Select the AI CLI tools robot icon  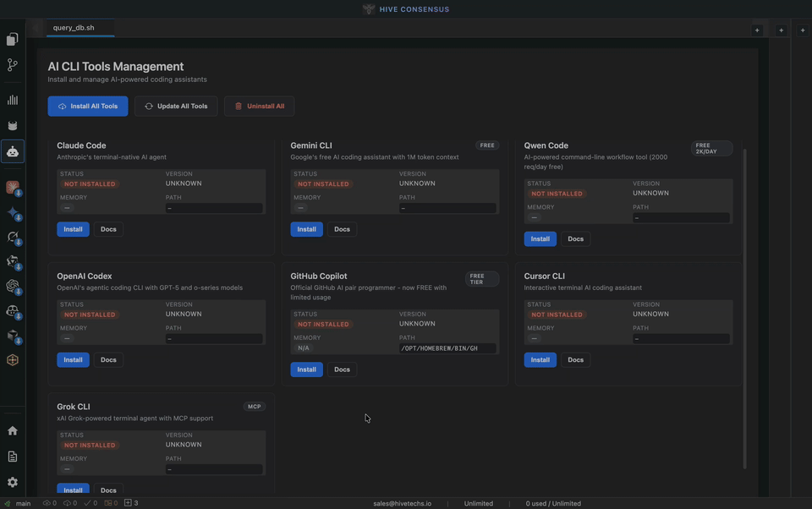(13, 152)
